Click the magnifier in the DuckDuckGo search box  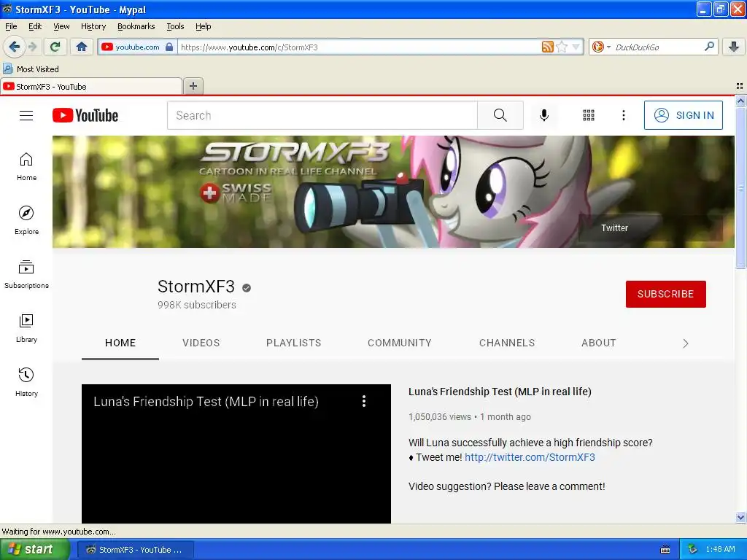pos(709,46)
